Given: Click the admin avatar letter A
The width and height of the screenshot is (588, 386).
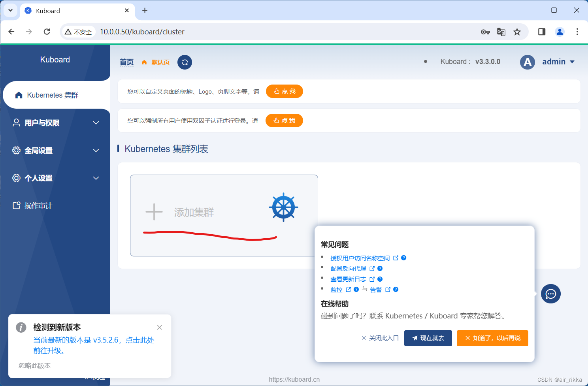Looking at the screenshot, I should [527, 62].
